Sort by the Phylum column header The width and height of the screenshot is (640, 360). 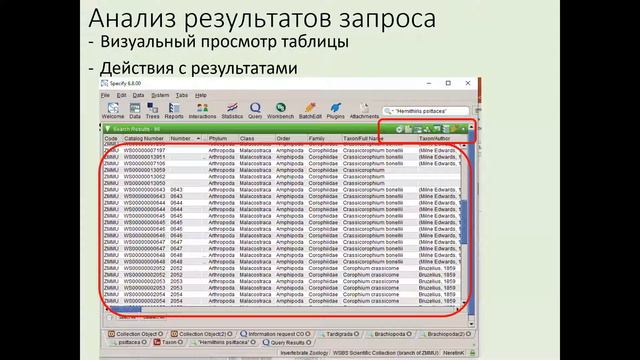(222, 139)
